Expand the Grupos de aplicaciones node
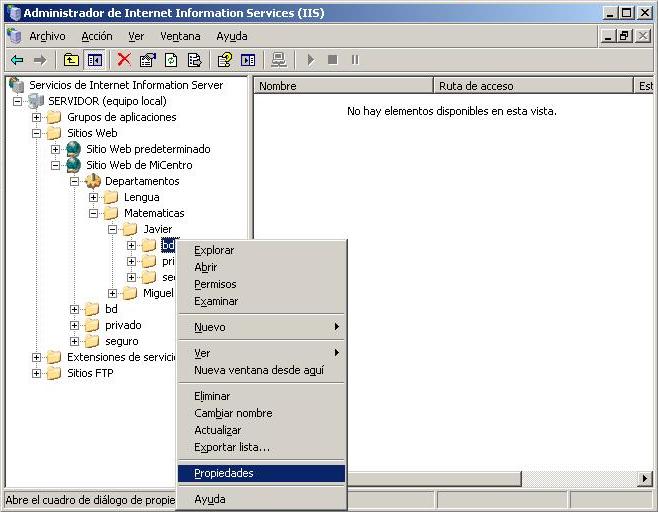 tap(37, 117)
